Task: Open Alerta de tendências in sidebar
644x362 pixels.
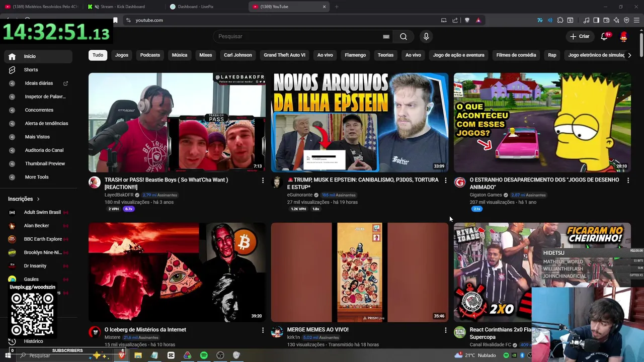Action: 38,123
